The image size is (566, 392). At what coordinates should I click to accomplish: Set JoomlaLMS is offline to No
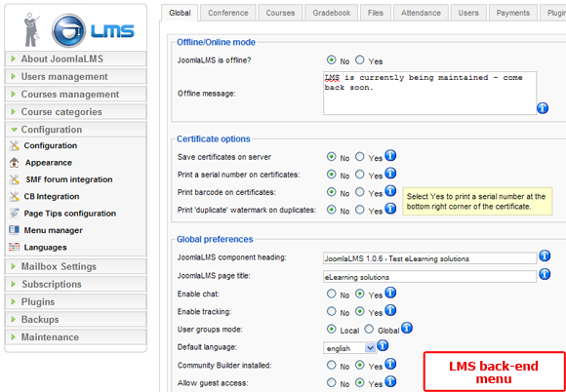(331, 59)
